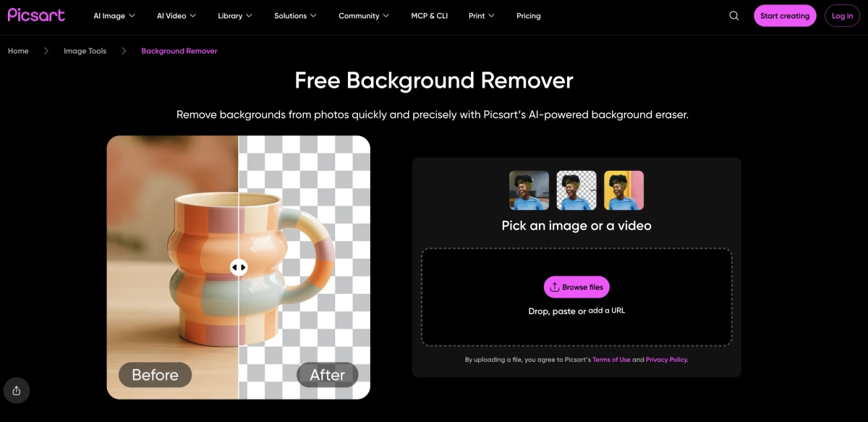Viewport: 868px width, 422px height.
Task: Click the Background Remover breadcrumb
Action: tap(179, 51)
